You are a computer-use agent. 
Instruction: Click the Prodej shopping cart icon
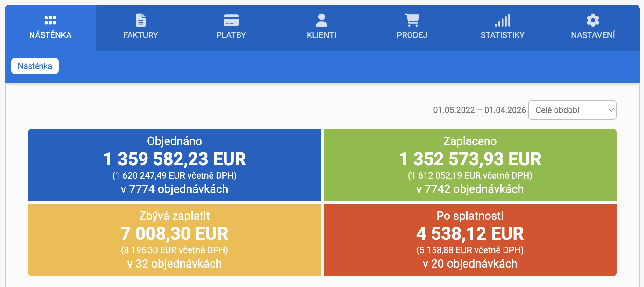412,20
